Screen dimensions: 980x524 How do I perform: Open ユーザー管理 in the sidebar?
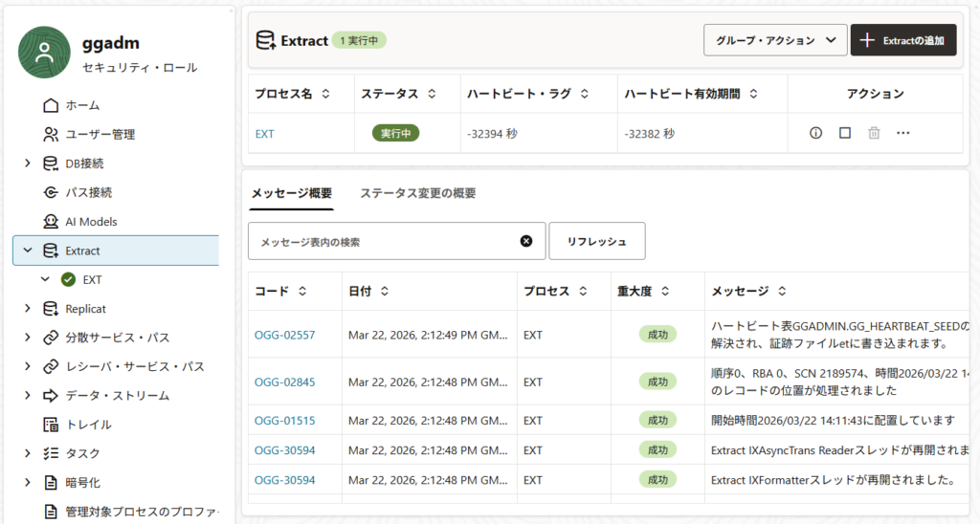tap(100, 134)
